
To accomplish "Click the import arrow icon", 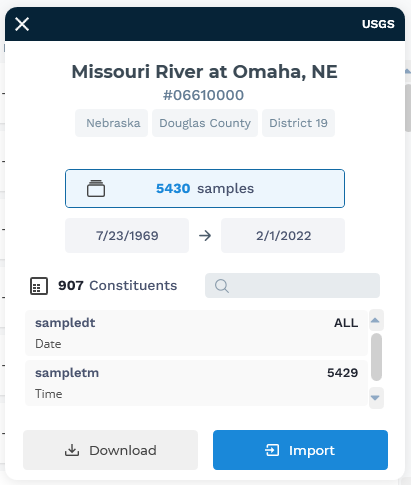I will [272, 450].
